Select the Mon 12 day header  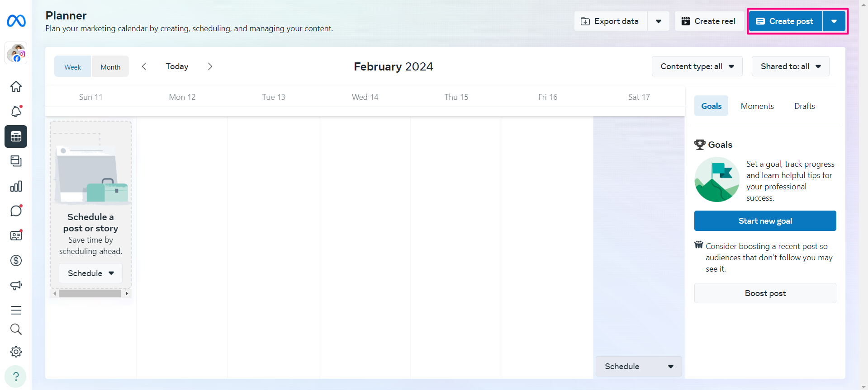pos(182,97)
